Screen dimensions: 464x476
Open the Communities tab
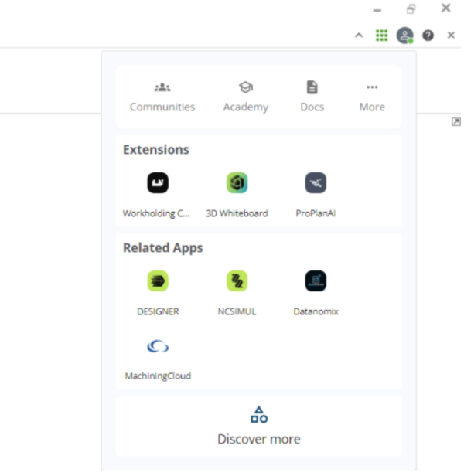click(x=162, y=97)
